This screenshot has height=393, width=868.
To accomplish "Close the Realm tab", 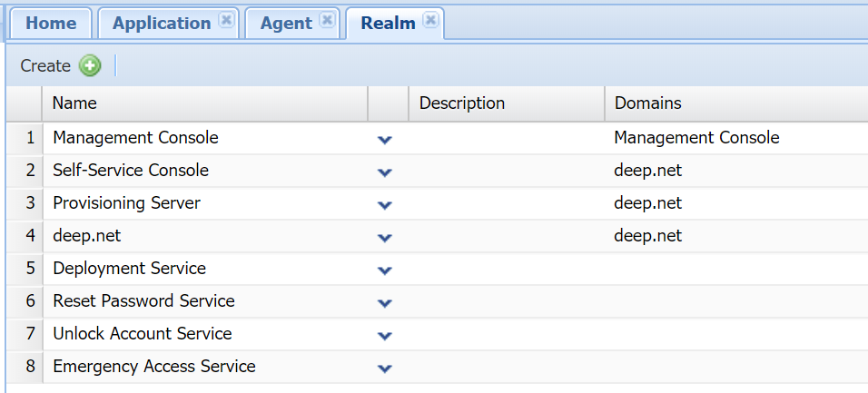I will coord(430,20).
